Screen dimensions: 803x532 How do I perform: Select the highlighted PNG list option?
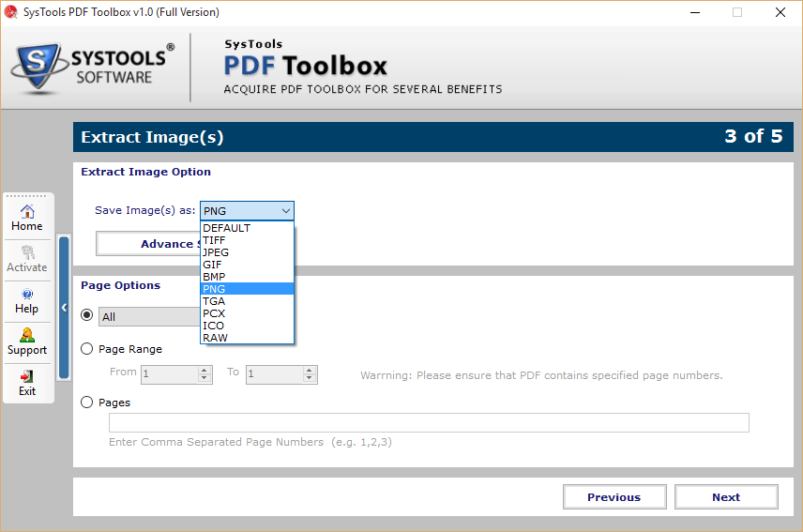pyautogui.click(x=247, y=289)
